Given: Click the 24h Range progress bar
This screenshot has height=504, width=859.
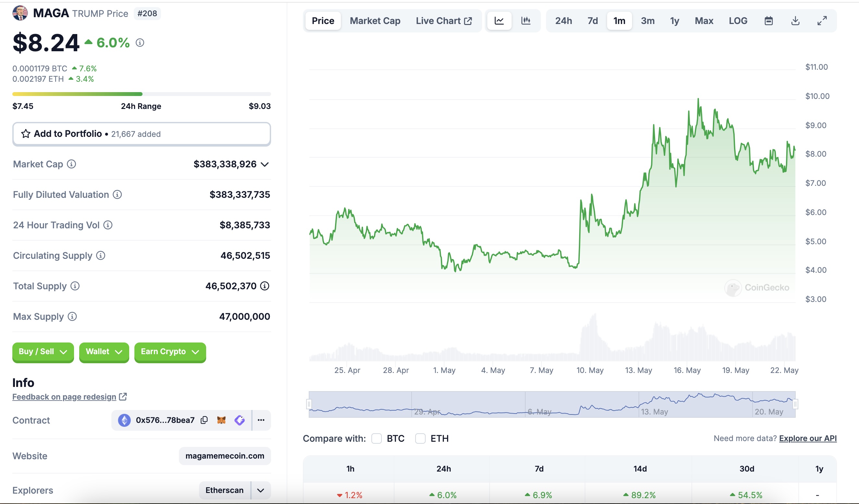Looking at the screenshot, I should (142, 94).
